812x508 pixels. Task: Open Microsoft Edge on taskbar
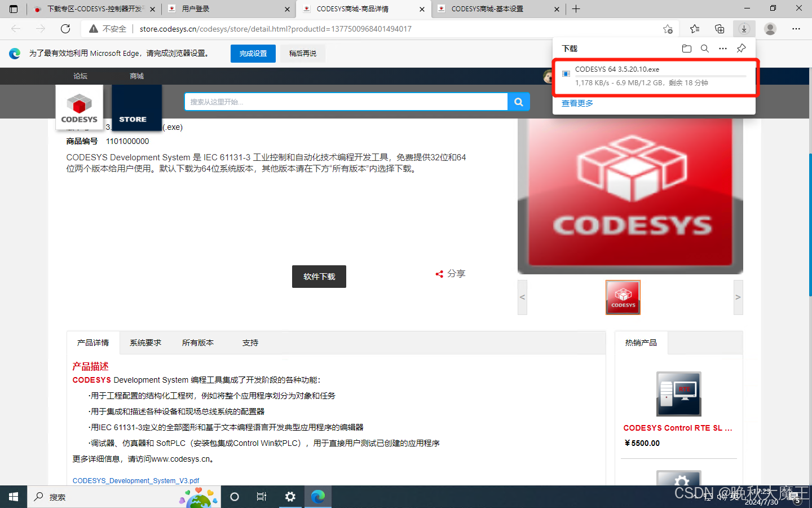[x=318, y=497]
